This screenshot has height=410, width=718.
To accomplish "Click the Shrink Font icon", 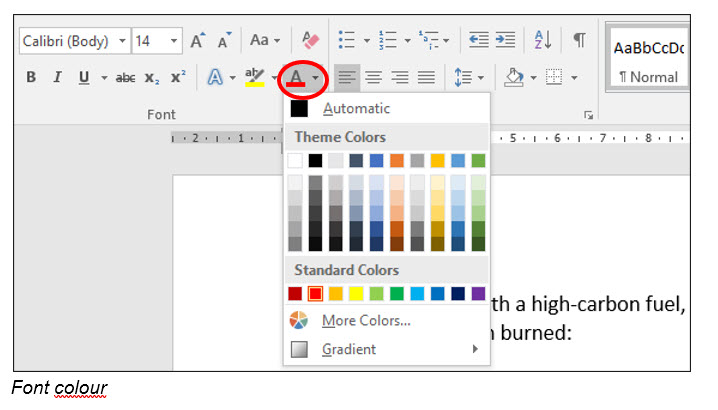I will 224,40.
